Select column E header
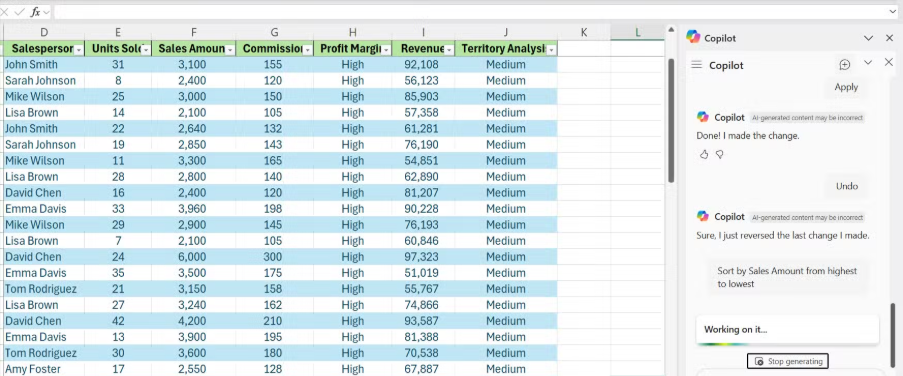 point(118,33)
